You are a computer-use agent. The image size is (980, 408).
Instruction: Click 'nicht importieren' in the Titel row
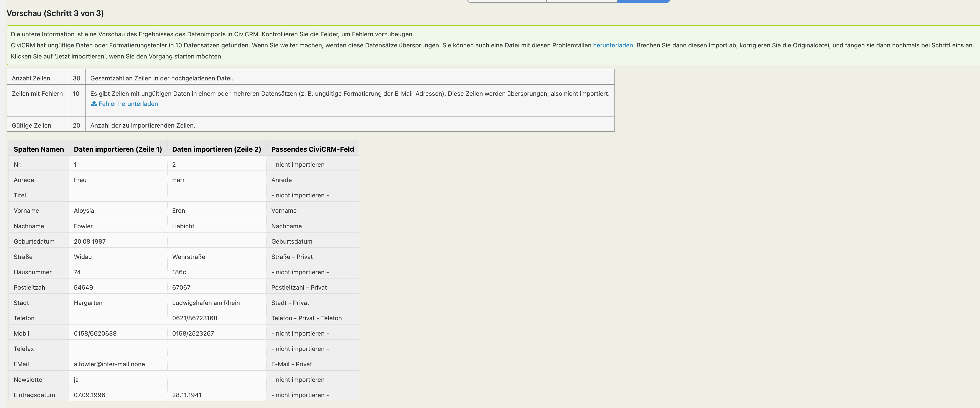coord(300,195)
